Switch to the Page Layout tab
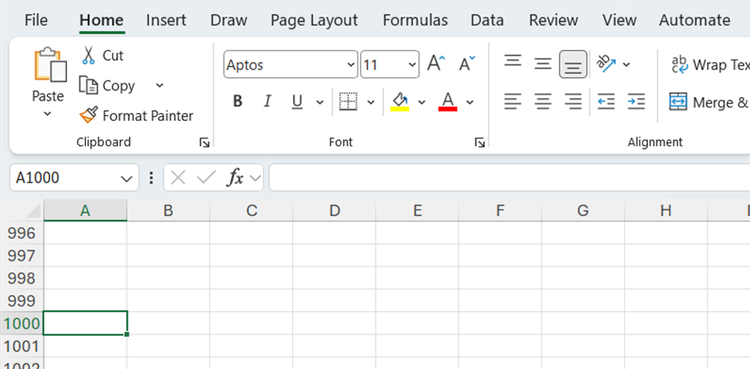Screen dimensions: 750x369 tap(314, 20)
